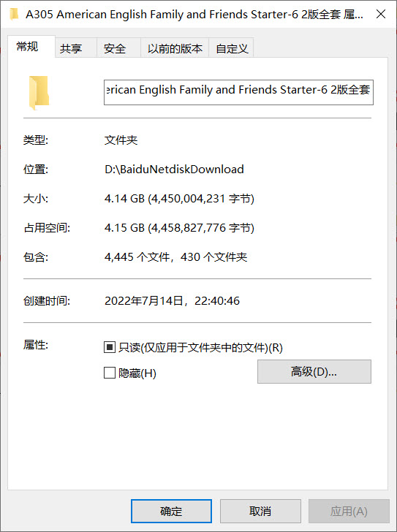Open the 自定义 customize tab
The image size is (397, 532).
(232, 48)
